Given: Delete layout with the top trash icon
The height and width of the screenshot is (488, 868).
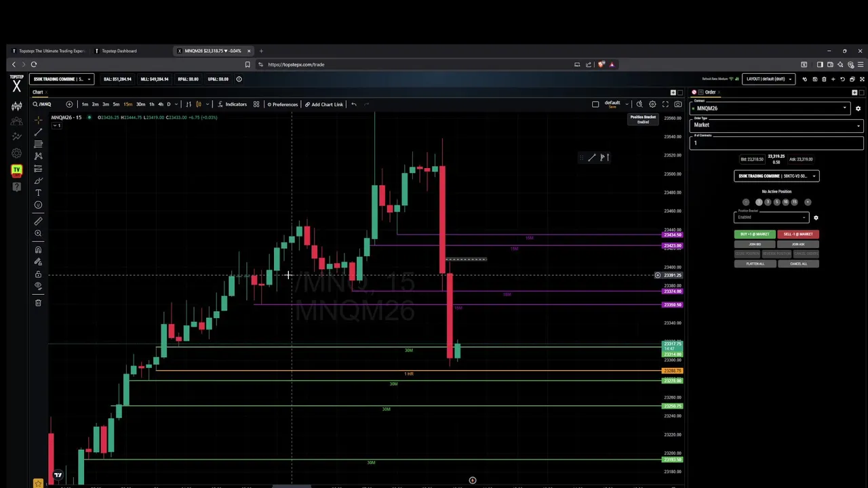Looking at the screenshot, I should pyautogui.click(x=824, y=79).
